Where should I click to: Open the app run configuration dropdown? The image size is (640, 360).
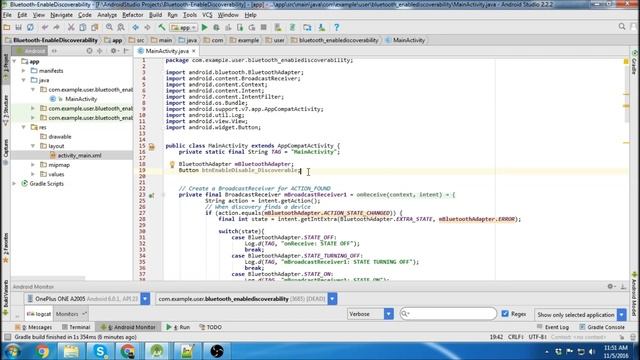184,27
